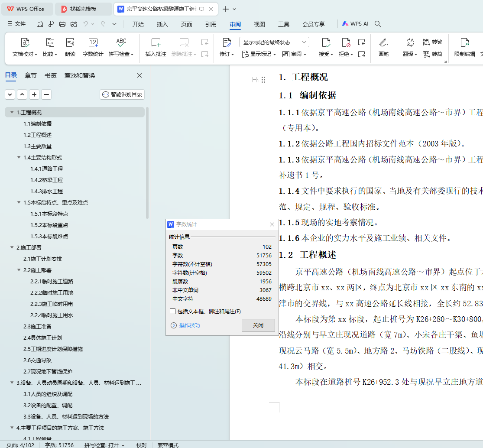Image resolution: width=483 pixels, height=448 pixels.
Task: Click the minus button in outline panel
Action: 46,94
